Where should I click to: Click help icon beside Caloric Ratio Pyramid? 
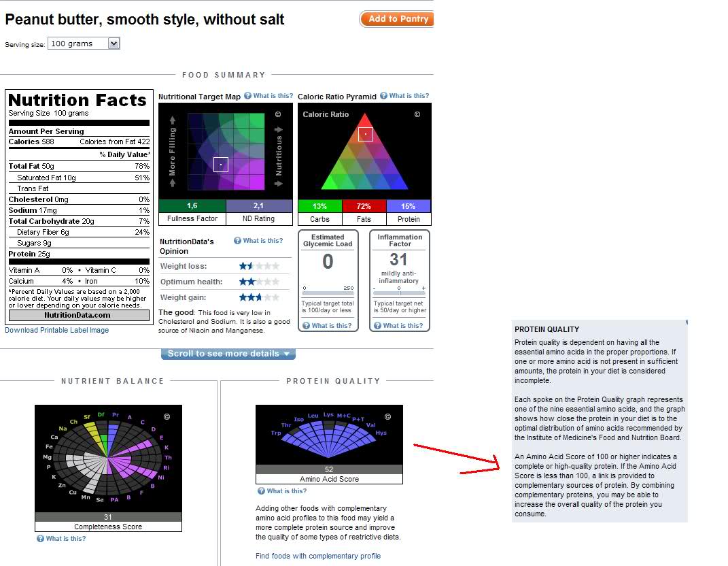(x=384, y=96)
